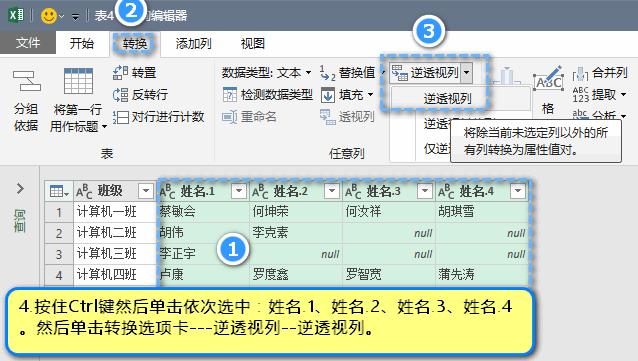Select row number 3
This screenshot has width=638, height=361.
(59, 254)
